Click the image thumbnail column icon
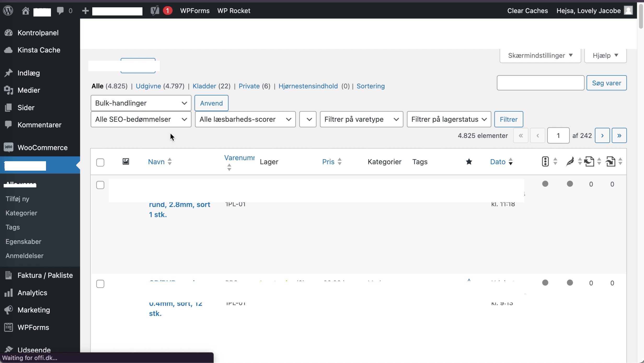This screenshot has height=363, width=644. [126, 161]
